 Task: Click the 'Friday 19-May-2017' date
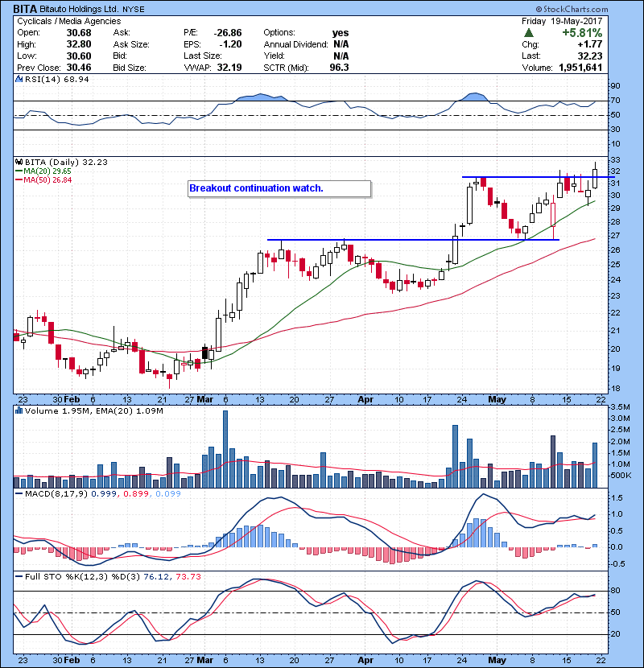(x=562, y=21)
